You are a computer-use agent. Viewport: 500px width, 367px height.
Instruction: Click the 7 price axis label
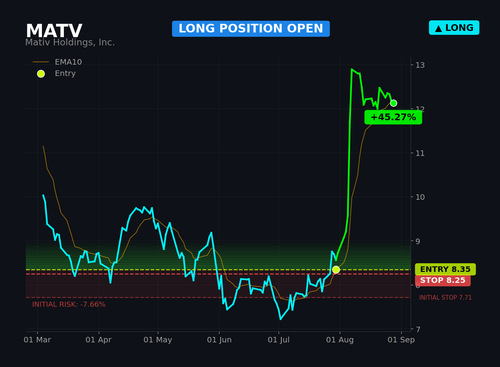pos(418,329)
